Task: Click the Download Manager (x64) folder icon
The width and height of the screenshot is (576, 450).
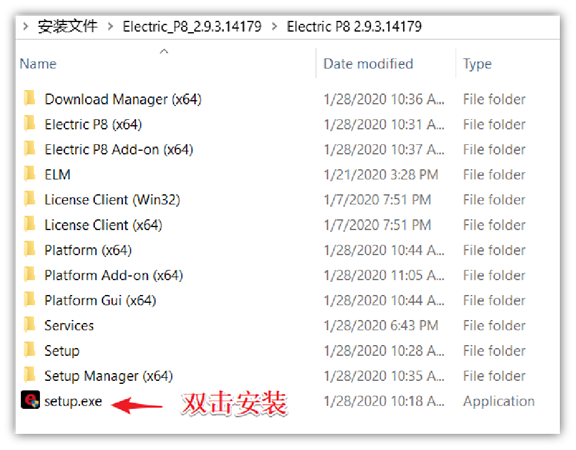Action: tap(29, 98)
